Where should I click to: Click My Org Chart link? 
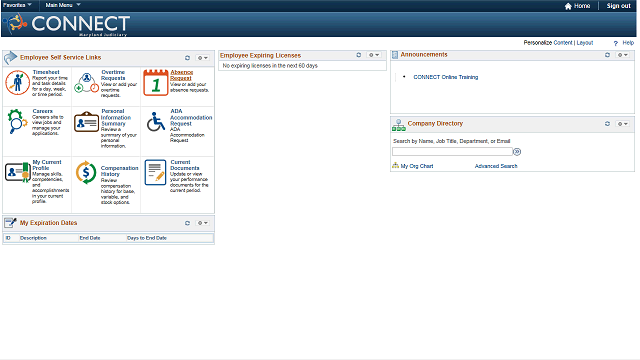[x=417, y=166]
